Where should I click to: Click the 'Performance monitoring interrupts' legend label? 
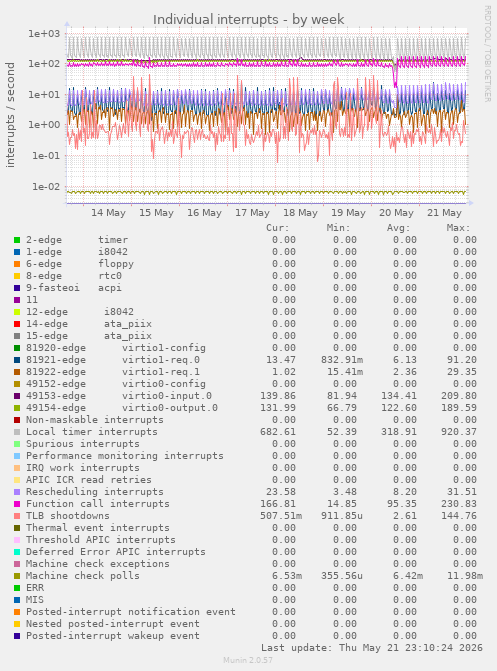pos(125,456)
